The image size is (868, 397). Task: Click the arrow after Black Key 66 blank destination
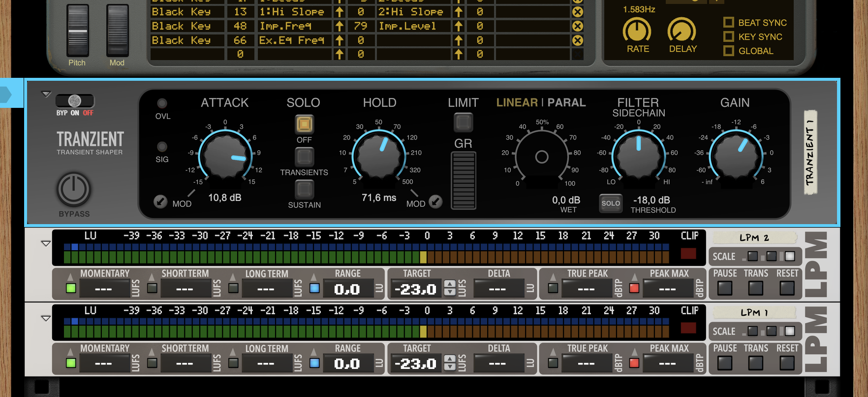[459, 40]
